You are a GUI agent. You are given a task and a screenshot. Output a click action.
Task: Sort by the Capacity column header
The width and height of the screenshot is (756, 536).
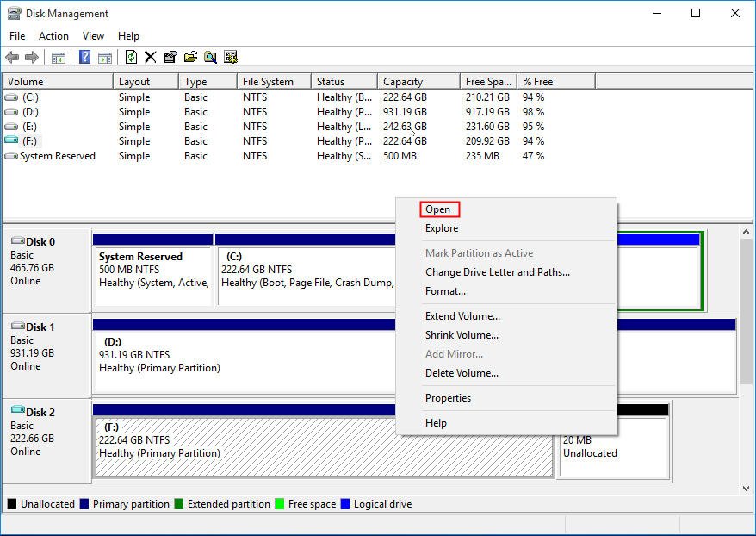click(403, 82)
